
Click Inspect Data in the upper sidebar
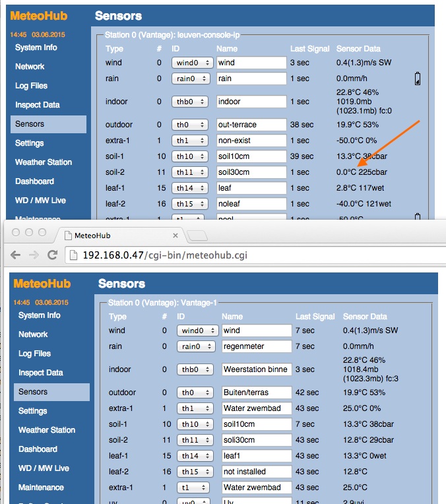point(38,105)
